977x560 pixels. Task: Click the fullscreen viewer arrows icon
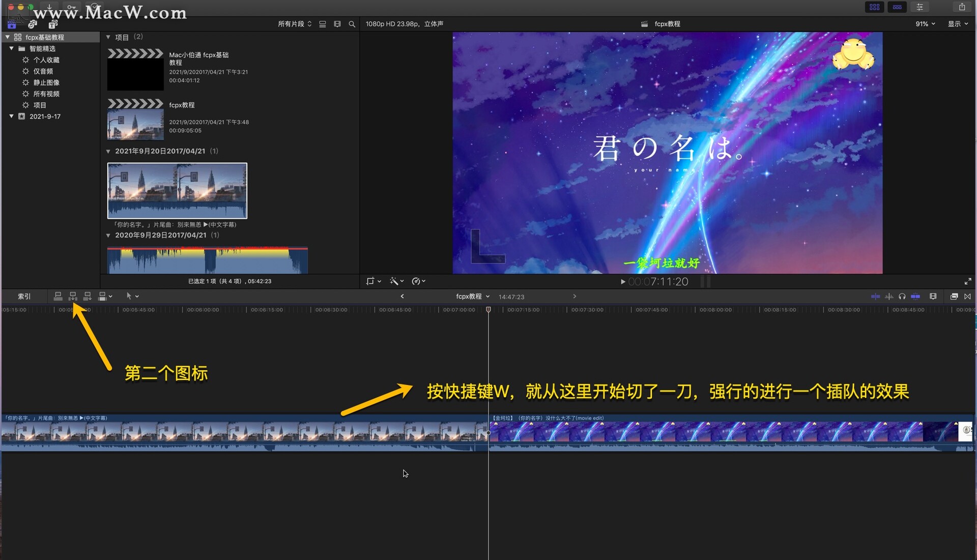[968, 281]
